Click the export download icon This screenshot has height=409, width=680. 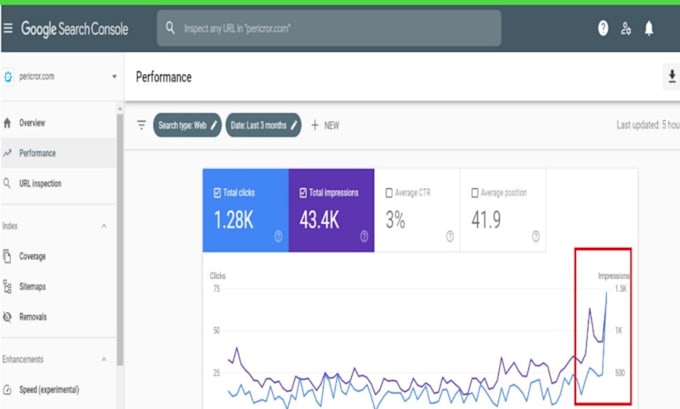pyautogui.click(x=672, y=76)
